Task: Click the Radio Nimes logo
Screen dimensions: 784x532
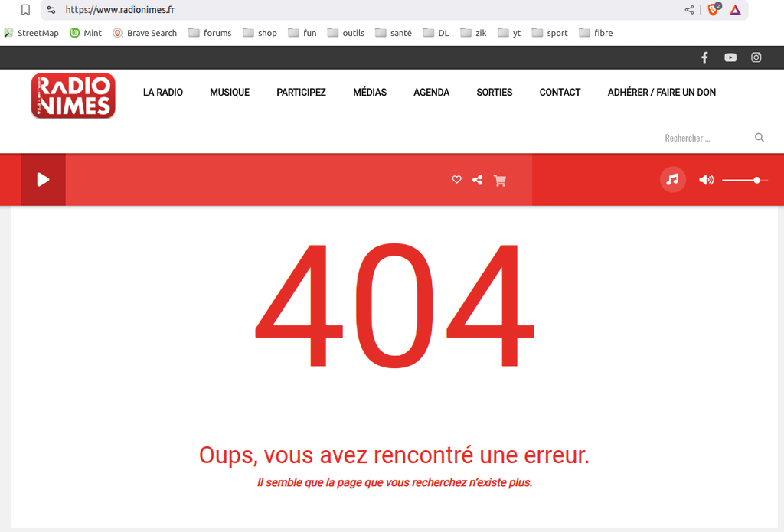Action: click(73, 96)
